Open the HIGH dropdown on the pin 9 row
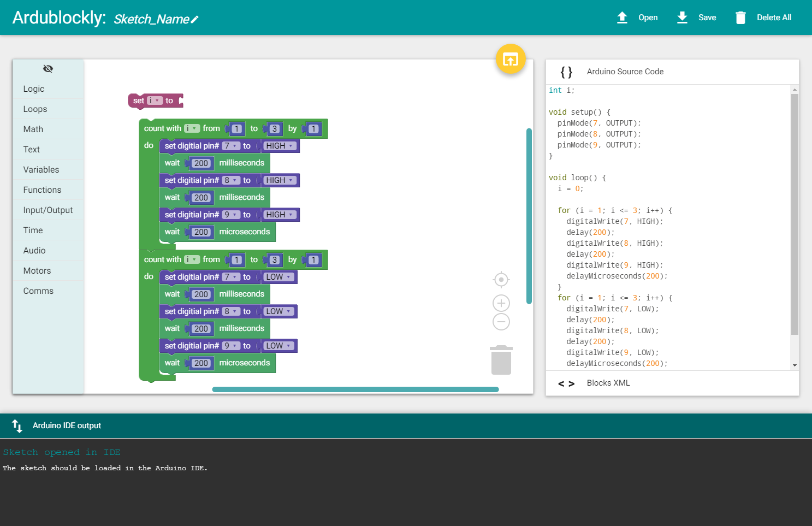Image resolution: width=812 pixels, height=526 pixels. click(x=280, y=215)
